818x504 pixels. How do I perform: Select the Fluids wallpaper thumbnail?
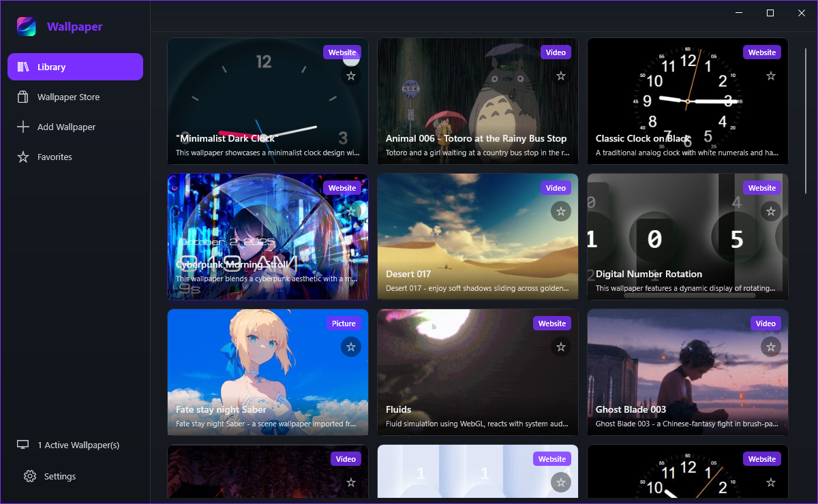(x=478, y=372)
